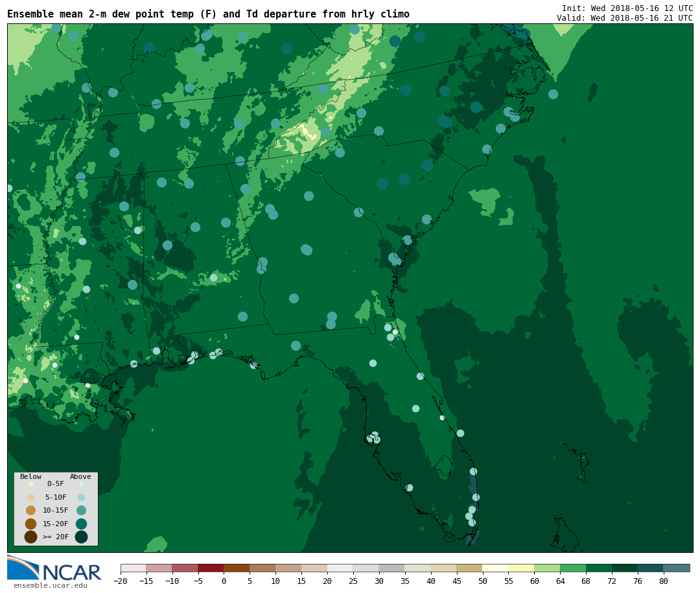The width and height of the screenshot is (700, 593).
Task: Click the 0 colorbar tick label
Action: tap(224, 581)
